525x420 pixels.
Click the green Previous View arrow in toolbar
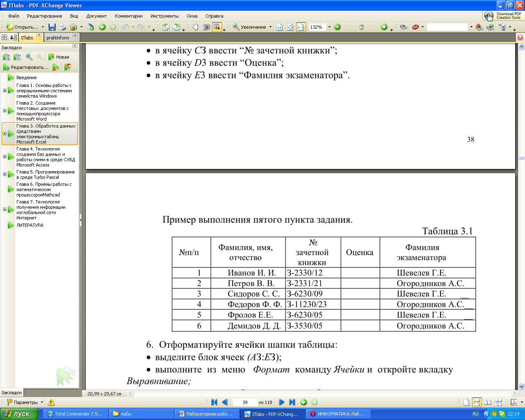coord(103,27)
